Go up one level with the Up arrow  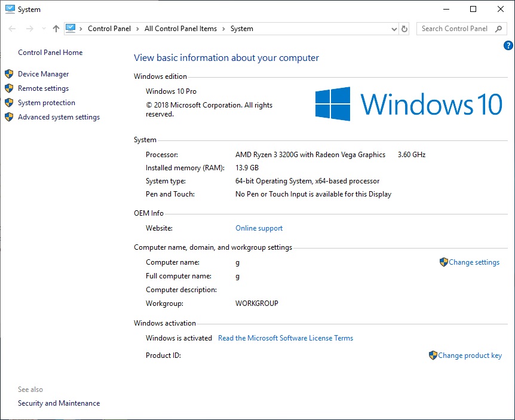pos(56,29)
